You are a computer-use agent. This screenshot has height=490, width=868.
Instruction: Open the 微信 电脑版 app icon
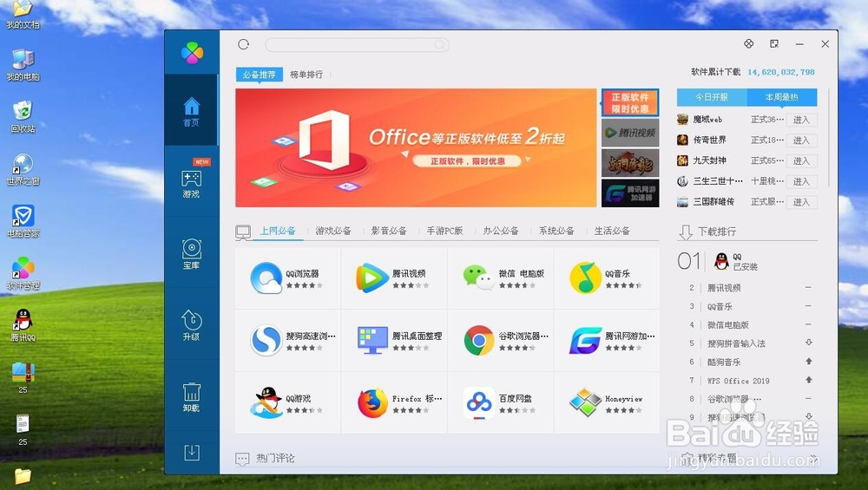478,278
